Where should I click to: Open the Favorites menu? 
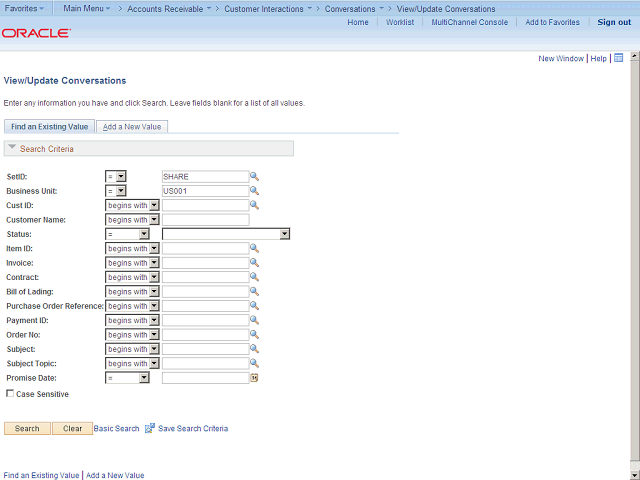pyautogui.click(x=24, y=8)
